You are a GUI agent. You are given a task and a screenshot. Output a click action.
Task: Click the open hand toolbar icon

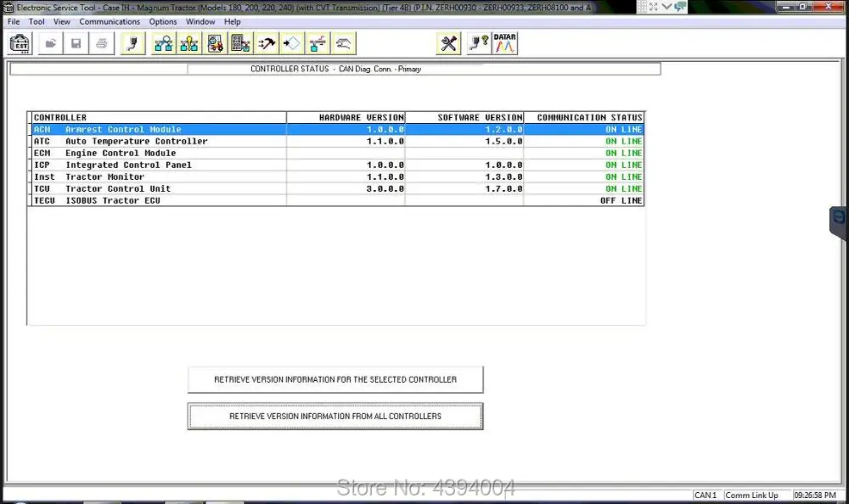coord(343,44)
